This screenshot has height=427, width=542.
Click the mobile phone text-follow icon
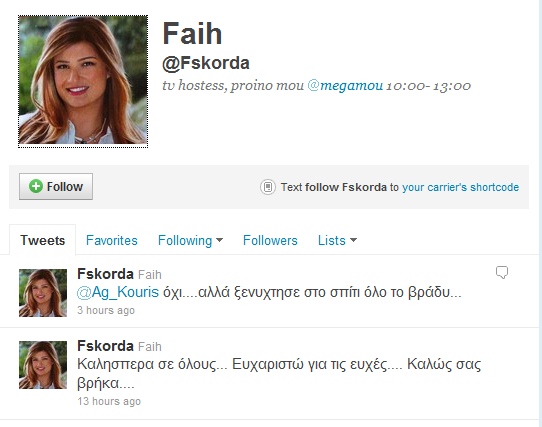[268, 187]
